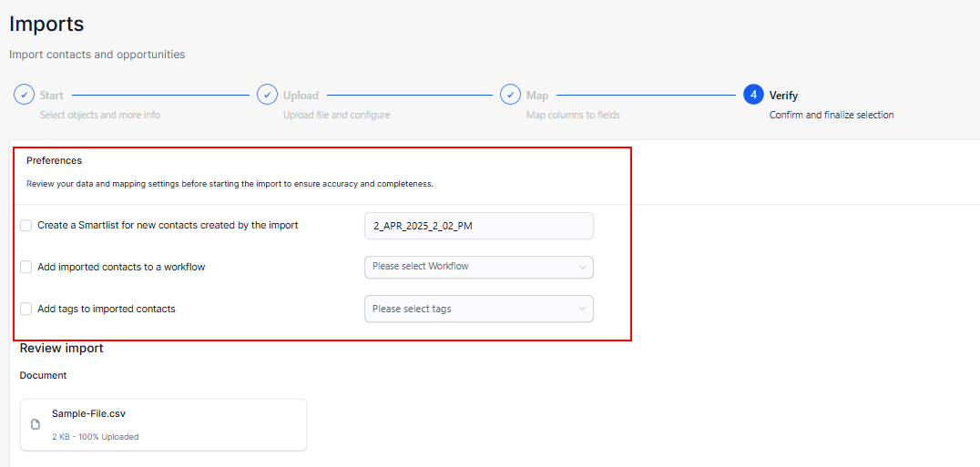Enable Create a Smartlist for new contacts checkbox
Image resolution: width=980 pixels, height=467 pixels.
(x=26, y=226)
